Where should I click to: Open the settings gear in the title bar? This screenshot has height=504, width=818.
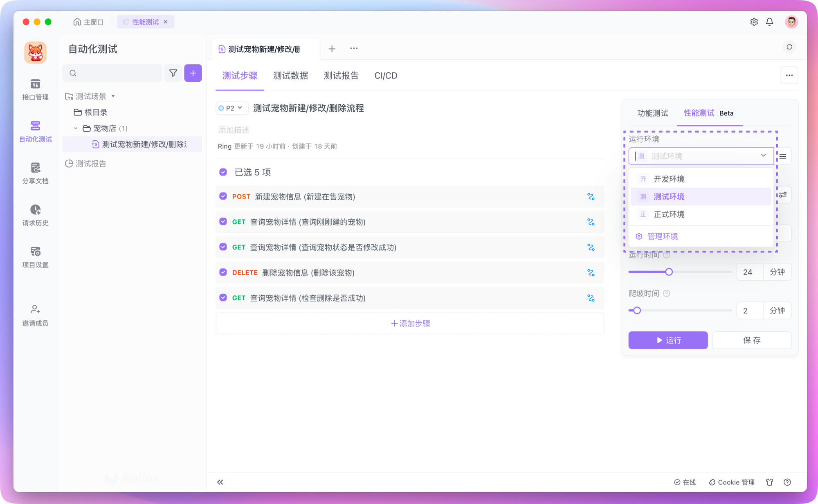tap(754, 22)
